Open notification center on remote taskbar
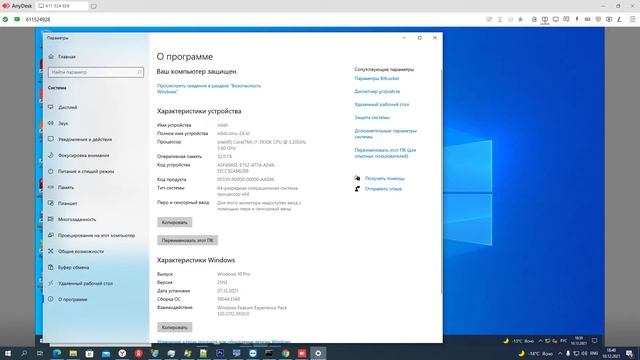 pos(595,340)
